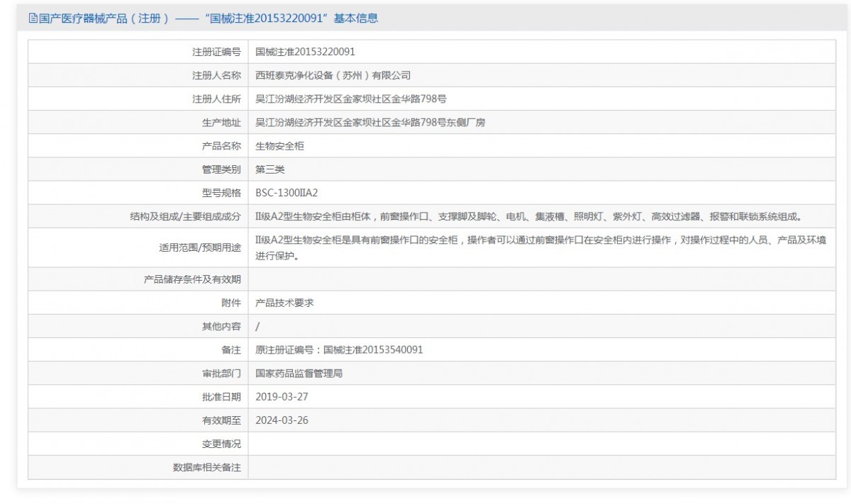Click the label 注册证编号
Screen dimensions: 851x504
(216, 52)
